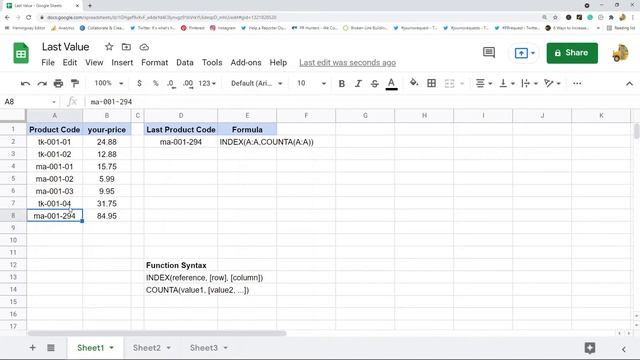
Task: Toggle strikethrough formatting
Action: click(374, 84)
